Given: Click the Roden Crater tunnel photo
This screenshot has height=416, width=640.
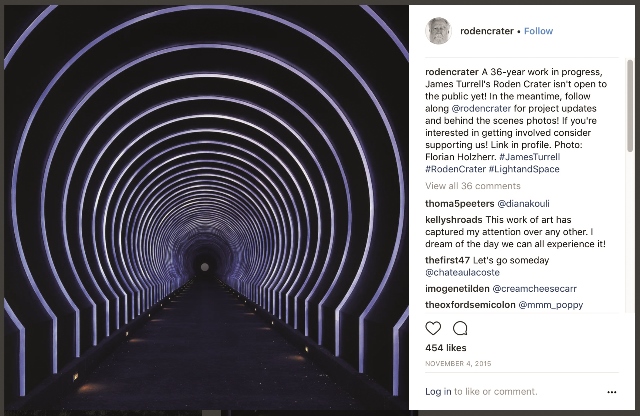Looking at the screenshot, I should tap(206, 207).
